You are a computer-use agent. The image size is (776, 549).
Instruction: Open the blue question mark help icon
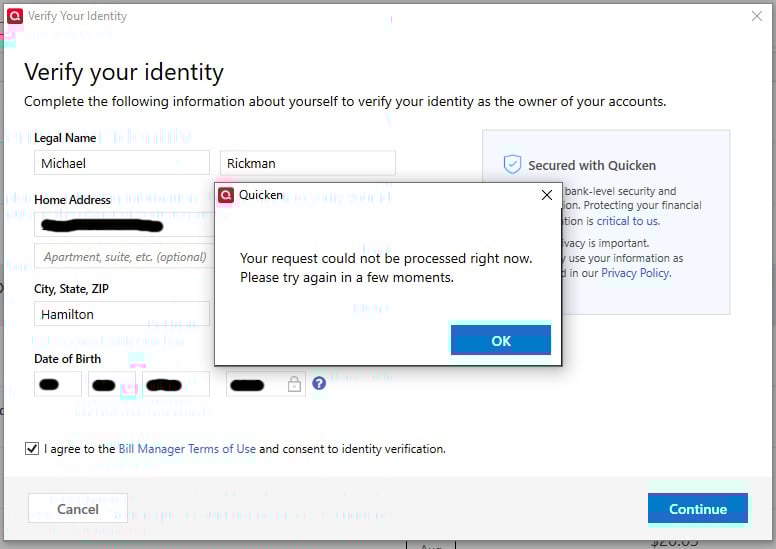click(319, 383)
